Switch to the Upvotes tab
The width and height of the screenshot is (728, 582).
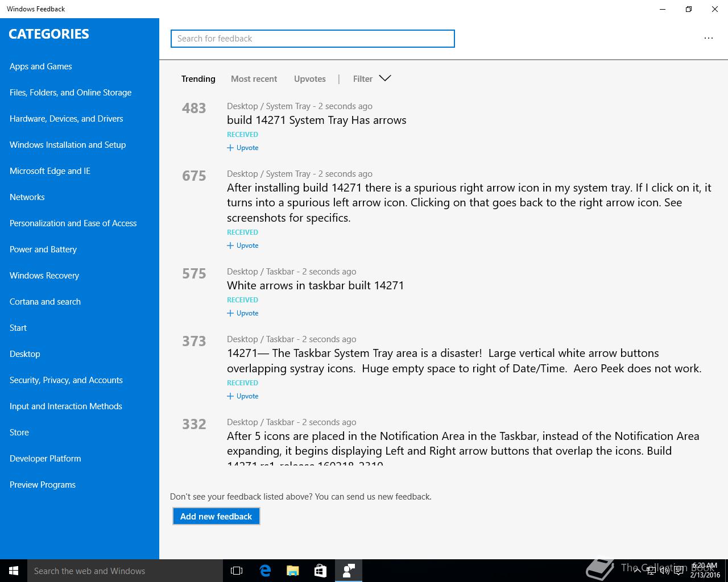[x=310, y=79]
